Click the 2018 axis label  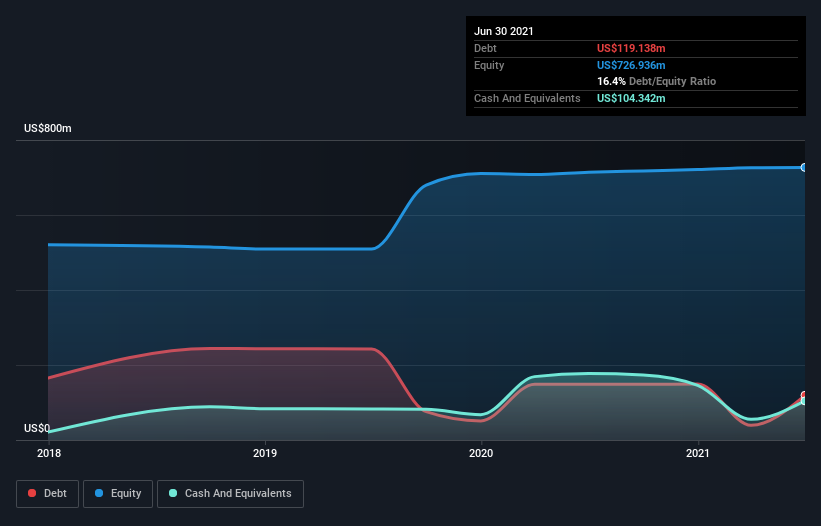coord(49,453)
